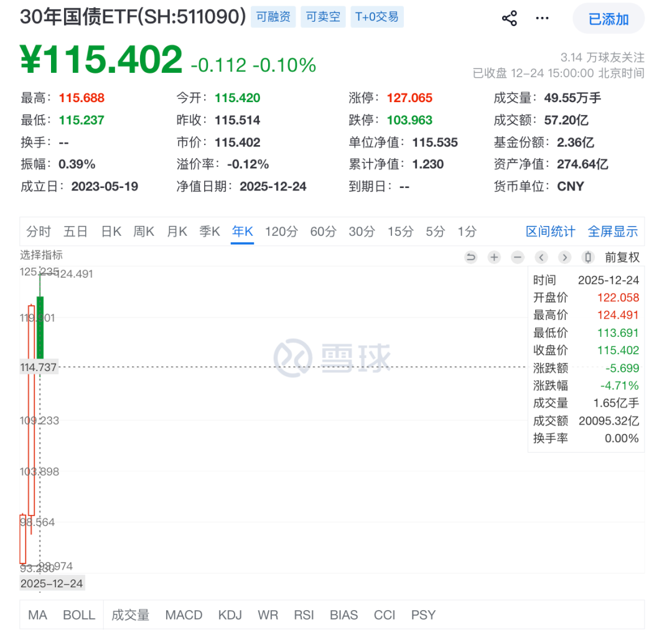This screenshot has width=672, height=640.
Task: Switch to the 15分 tab
Action: tap(400, 232)
